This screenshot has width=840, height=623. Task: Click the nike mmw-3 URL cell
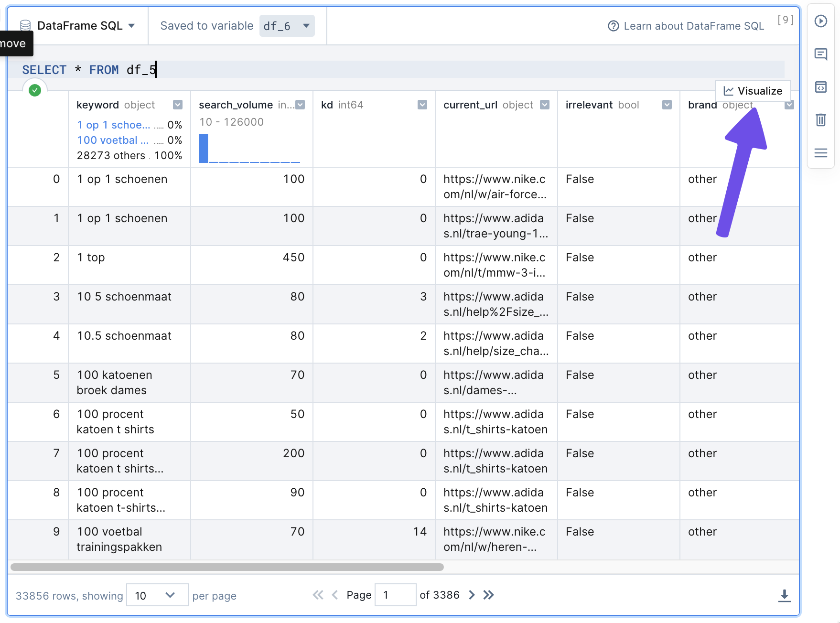(496, 265)
